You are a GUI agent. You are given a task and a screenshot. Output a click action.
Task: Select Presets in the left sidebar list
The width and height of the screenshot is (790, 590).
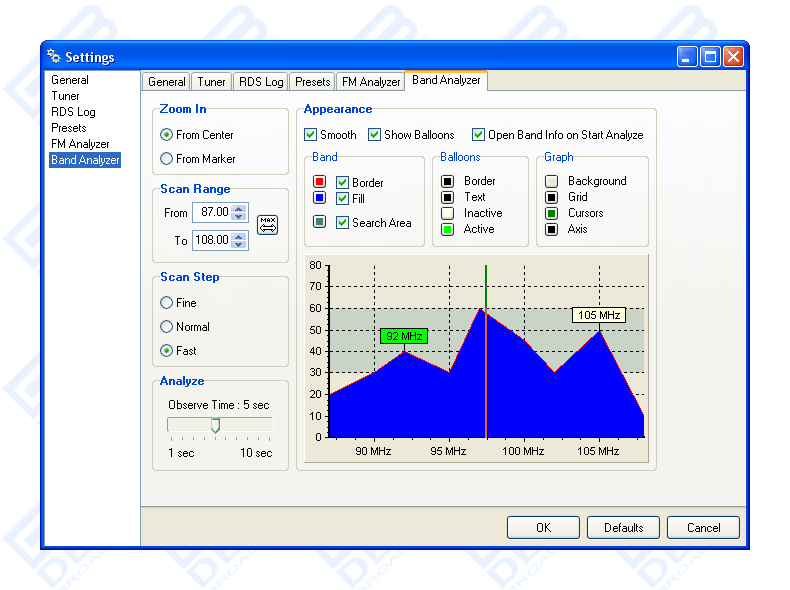coord(69,128)
